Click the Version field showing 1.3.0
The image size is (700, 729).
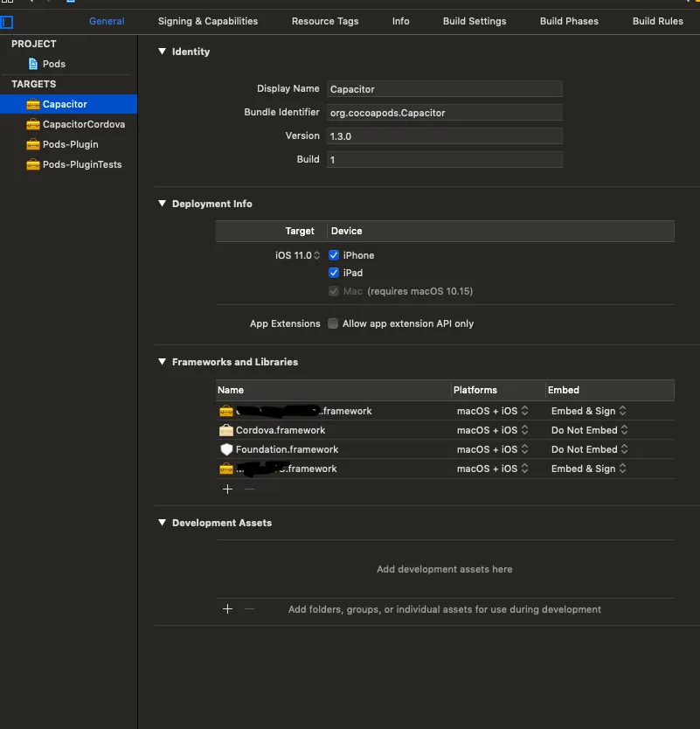(x=444, y=136)
